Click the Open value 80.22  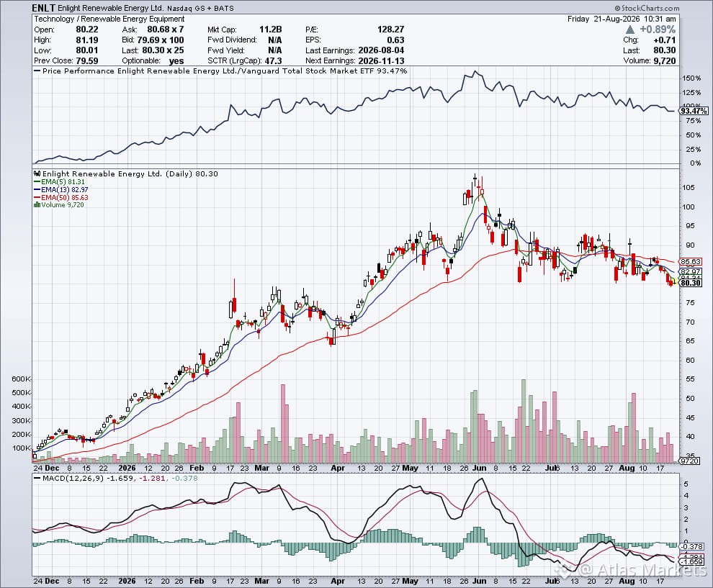(x=87, y=30)
